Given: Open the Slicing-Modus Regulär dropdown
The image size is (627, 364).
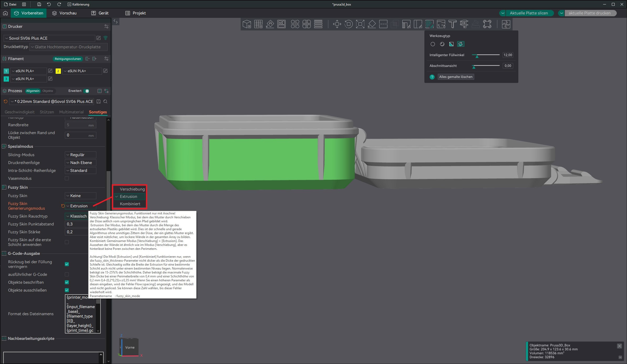Looking at the screenshot, I should click(80, 155).
